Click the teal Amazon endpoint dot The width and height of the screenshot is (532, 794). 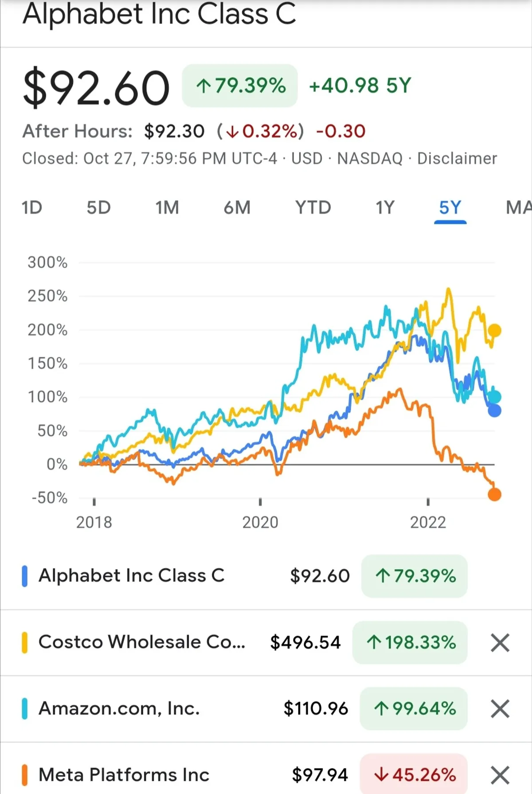point(495,397)
